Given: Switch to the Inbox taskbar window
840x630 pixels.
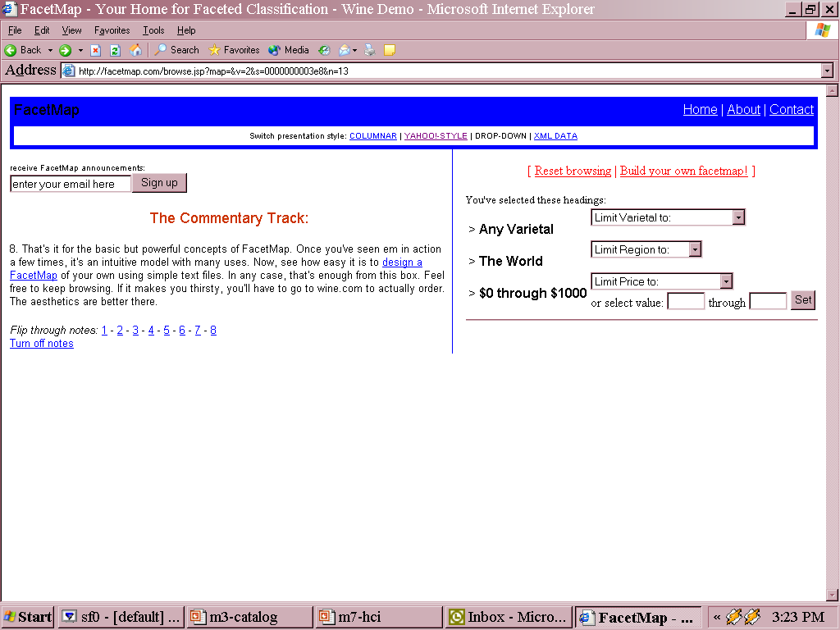Looking at the screenshot, I should click(x=508, y=617).
